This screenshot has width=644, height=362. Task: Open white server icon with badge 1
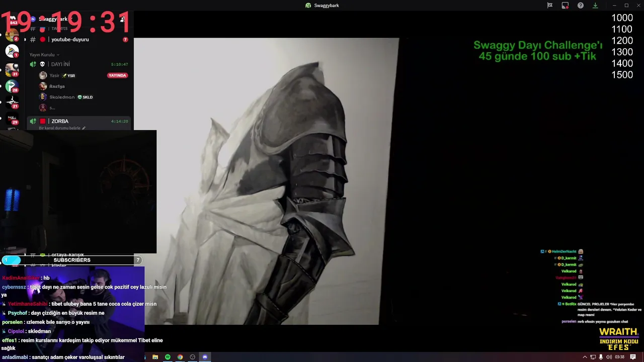pyautogui.click(x=12, y=51)
